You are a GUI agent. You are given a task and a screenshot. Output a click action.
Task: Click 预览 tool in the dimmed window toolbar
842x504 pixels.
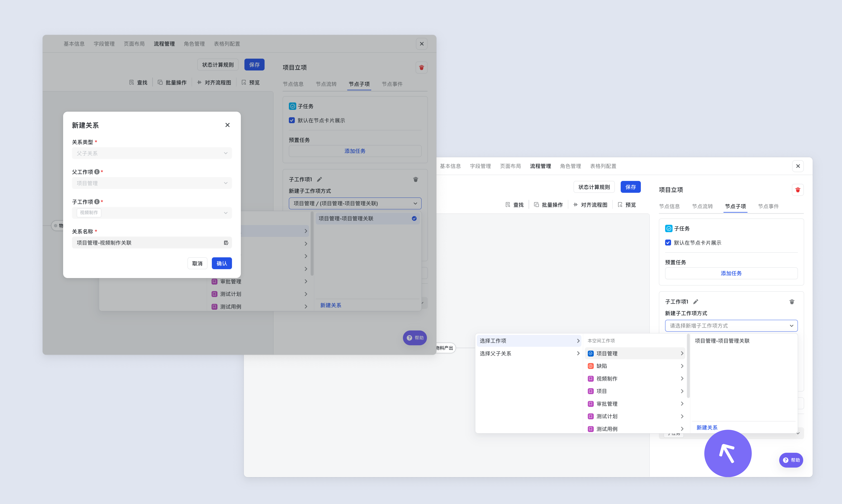click(250, 82)
